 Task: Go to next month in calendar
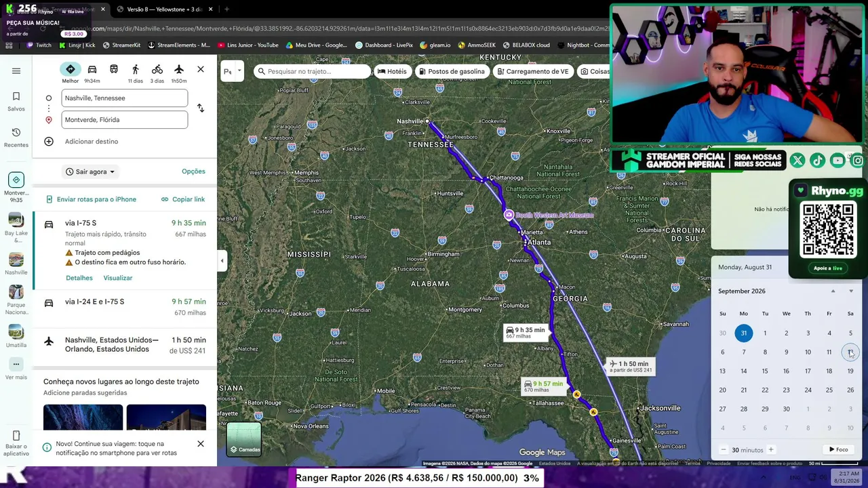[851, 291]
